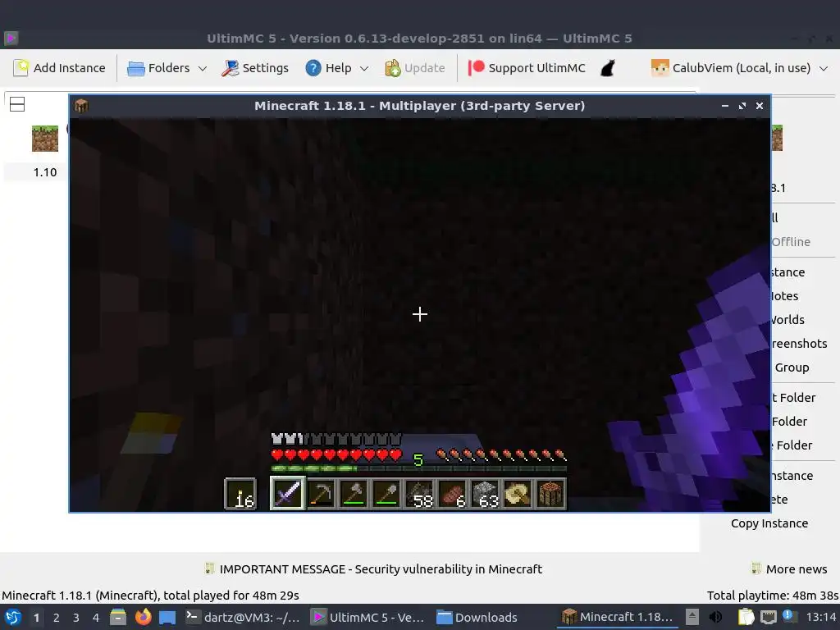
Task: Click the Group entry in the side panel
Action: (792, 367)
